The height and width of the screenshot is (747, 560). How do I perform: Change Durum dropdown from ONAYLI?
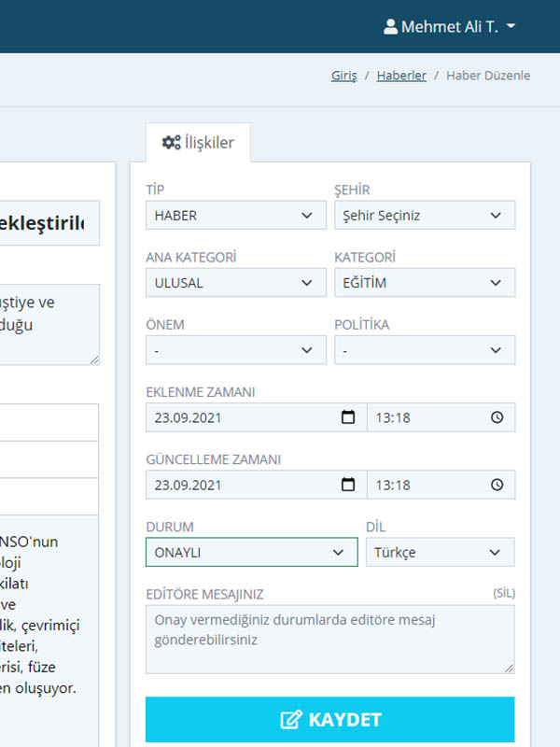[251, 552]
